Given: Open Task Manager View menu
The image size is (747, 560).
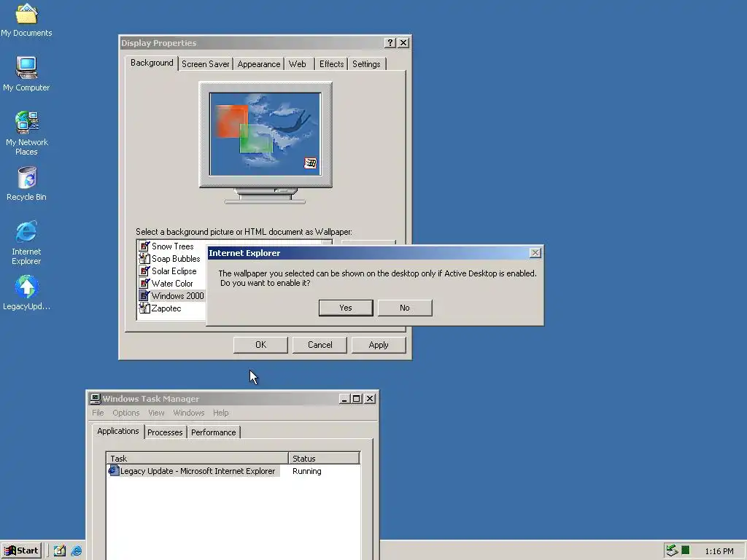Looking at the screenshot, I should pyautogui.click(x=156, y=413).
